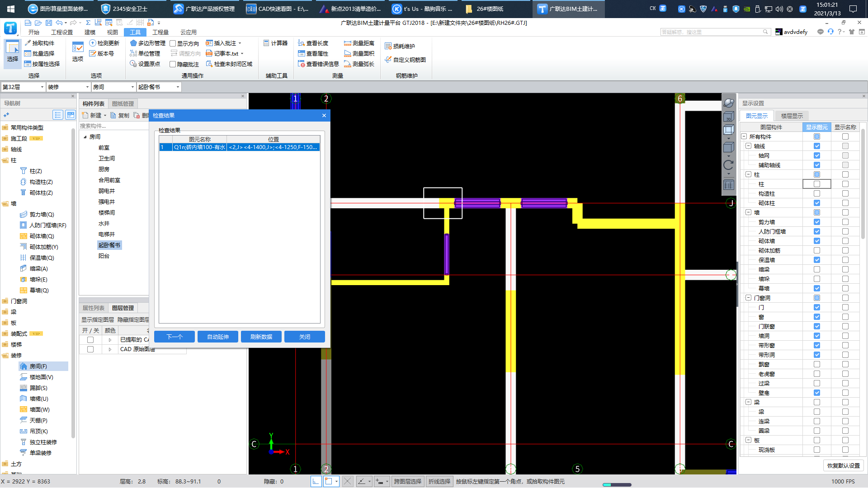Click the 批量选择 batch select tool
Screen dimensions: 868x488
tap(39, 53)
